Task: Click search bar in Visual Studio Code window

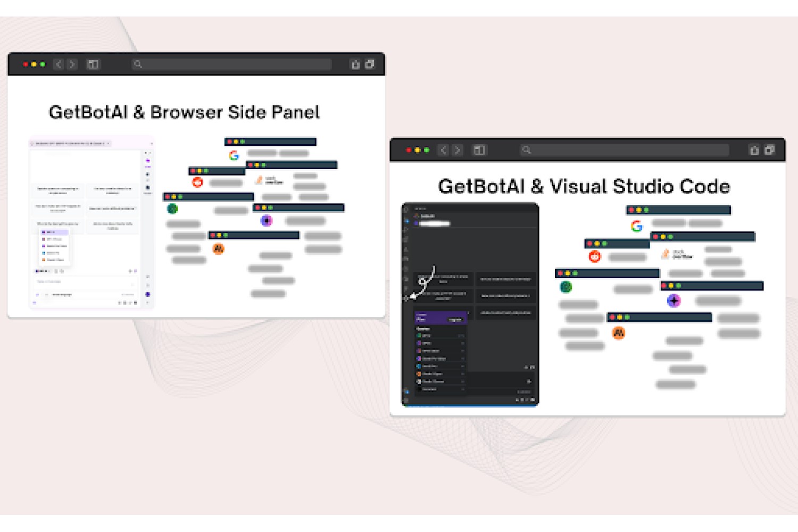Action: (624, 150)
